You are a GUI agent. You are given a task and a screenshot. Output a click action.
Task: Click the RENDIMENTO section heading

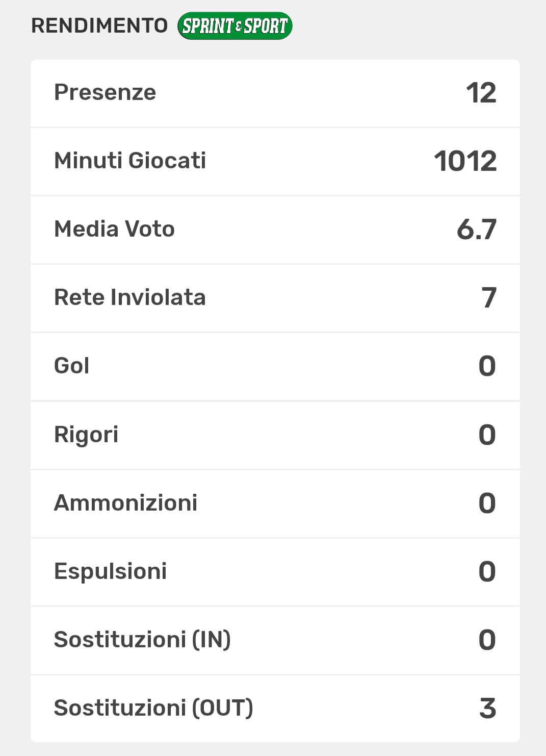(99, 26)
